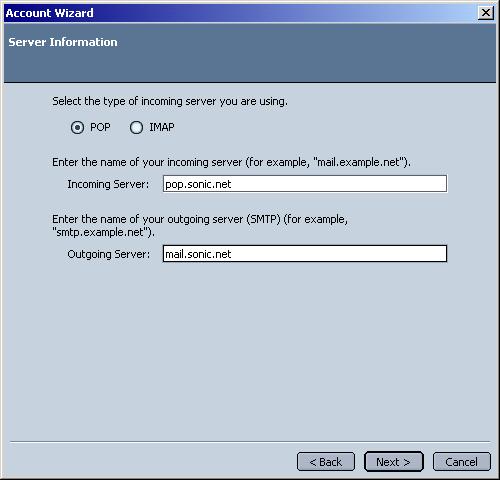Place cursor in the mail.sonic.net text

[198, 254]
